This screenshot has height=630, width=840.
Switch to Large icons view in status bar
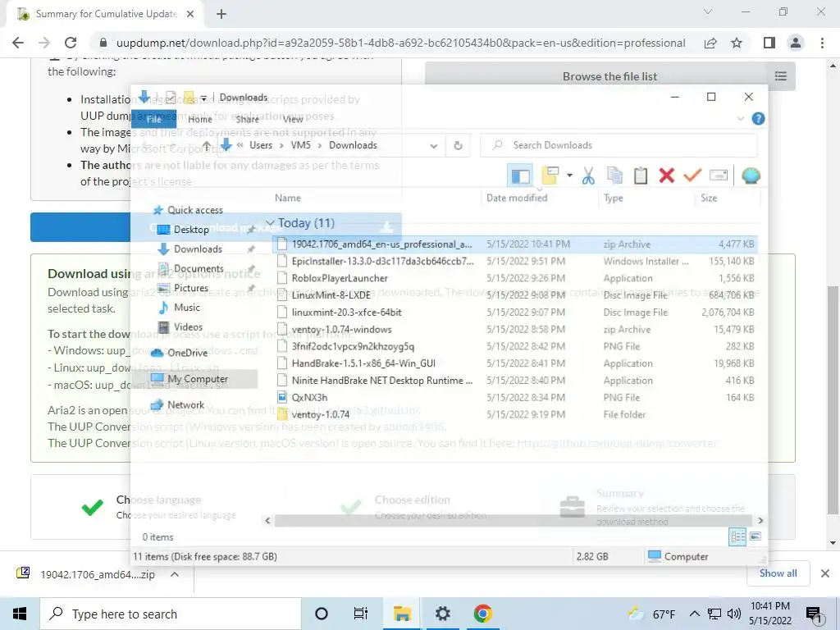point(756,536)
